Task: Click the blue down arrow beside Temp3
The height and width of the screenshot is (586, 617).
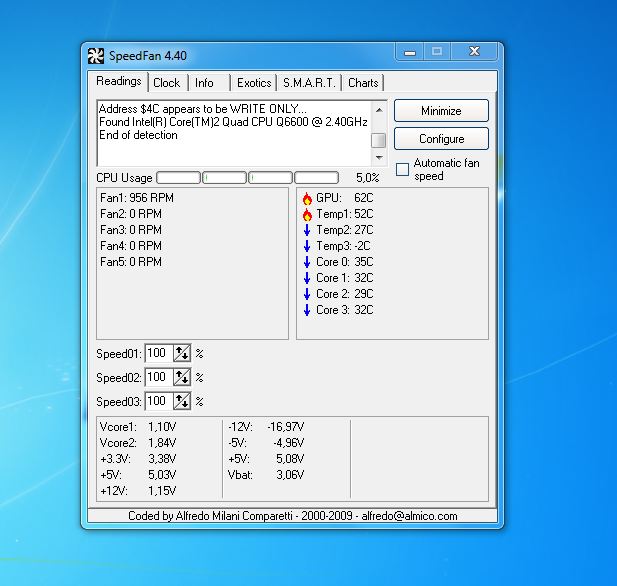Action: click(x=307, y=246)
